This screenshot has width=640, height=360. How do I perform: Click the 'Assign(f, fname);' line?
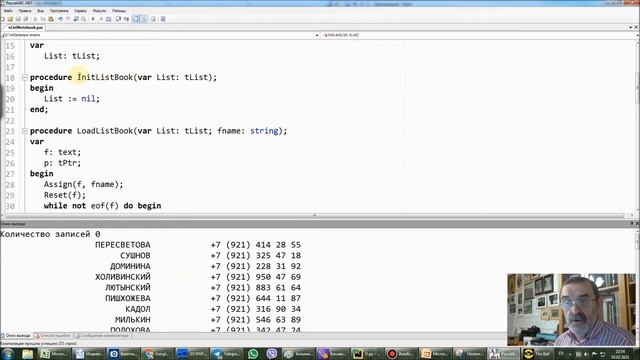[x=84, y=184]
